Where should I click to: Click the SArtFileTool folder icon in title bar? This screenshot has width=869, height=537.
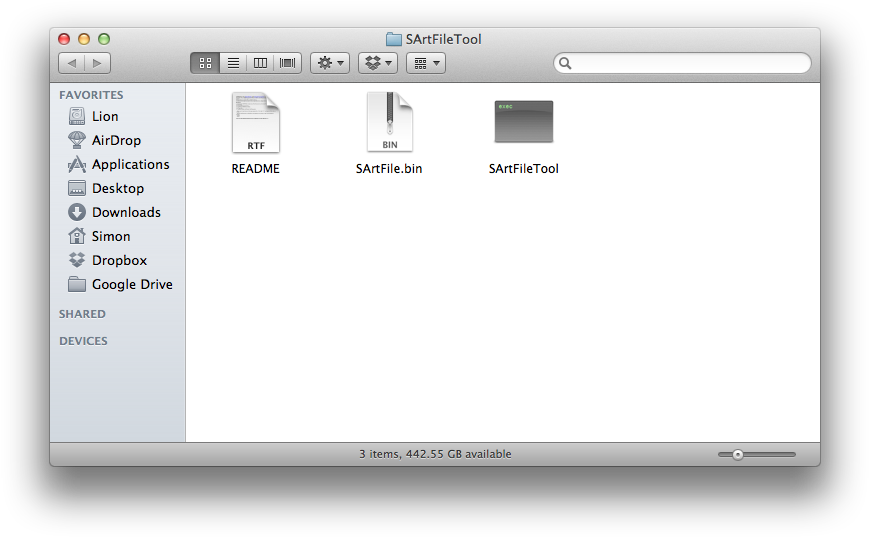click(x=393, y=39)
